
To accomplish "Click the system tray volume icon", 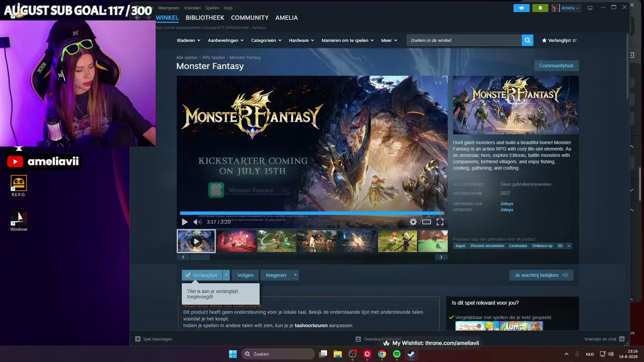I will (x=611, y=354).
